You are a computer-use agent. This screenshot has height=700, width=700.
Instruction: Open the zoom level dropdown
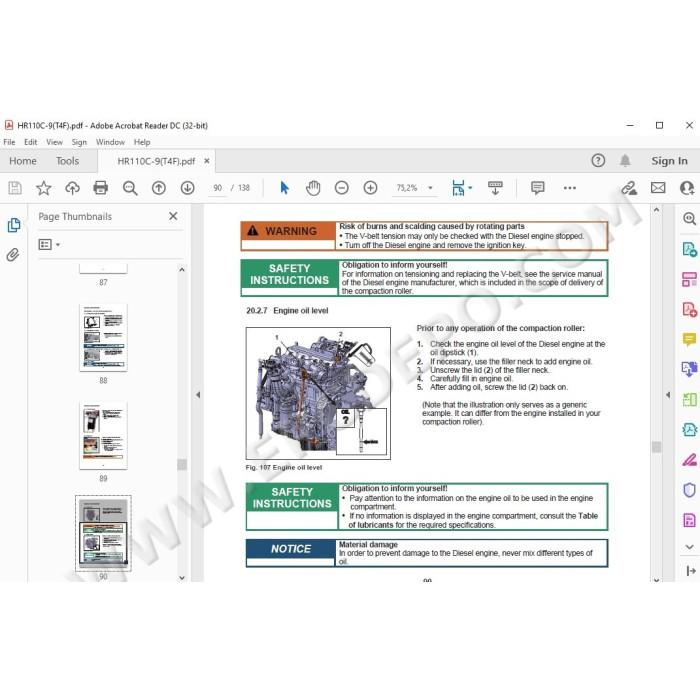(x=430, y=188)
